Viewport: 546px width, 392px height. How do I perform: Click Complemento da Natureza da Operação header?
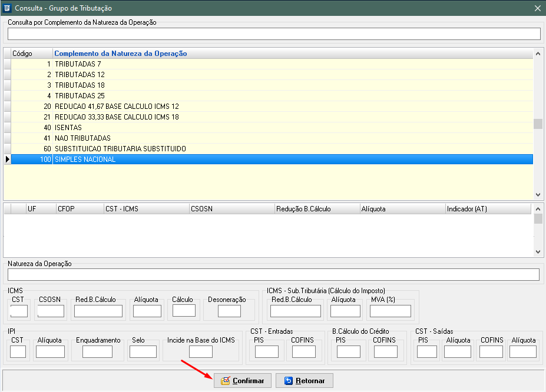tap(121, 54)
